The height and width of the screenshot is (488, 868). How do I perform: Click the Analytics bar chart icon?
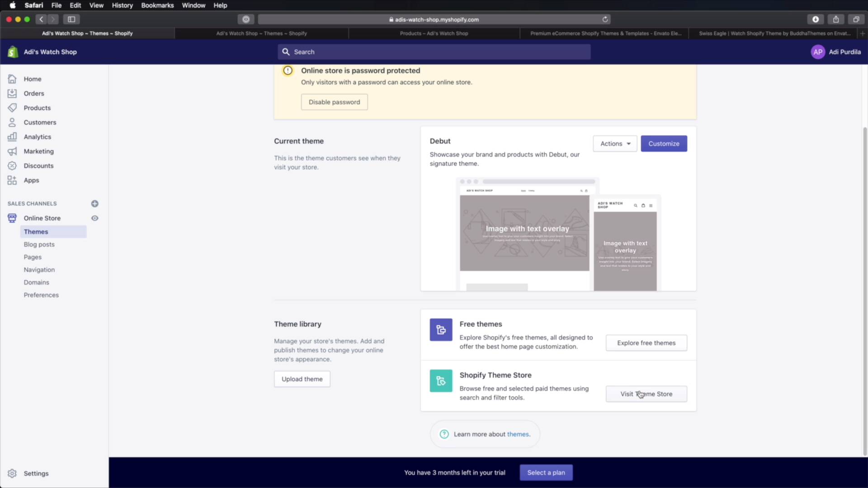12,137
